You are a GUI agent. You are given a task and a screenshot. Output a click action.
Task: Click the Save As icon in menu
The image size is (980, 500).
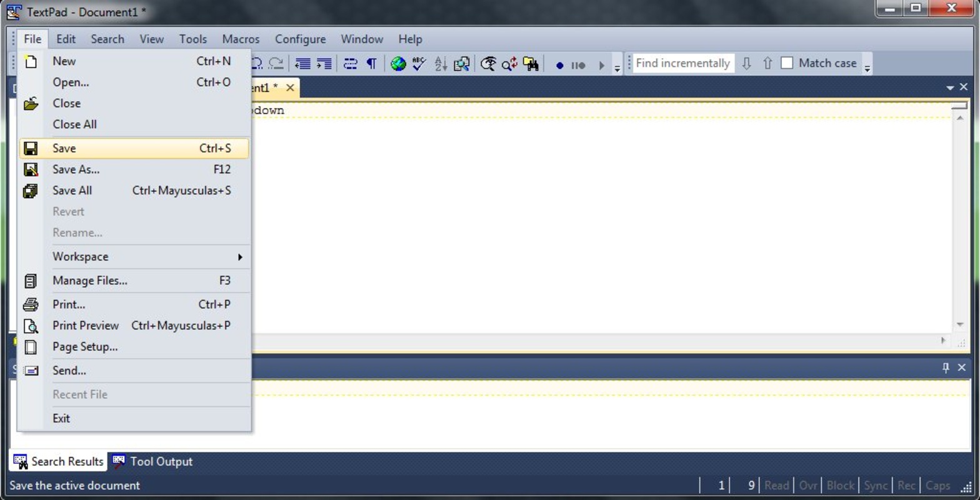tap(30, 169)
